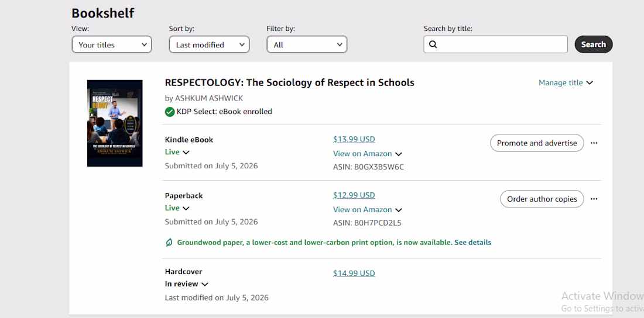Image resolution: width=644 pixels, height=318 pixels.
Task: Click the green leaf Groundwood paper icon
Action: click(169, 243)
